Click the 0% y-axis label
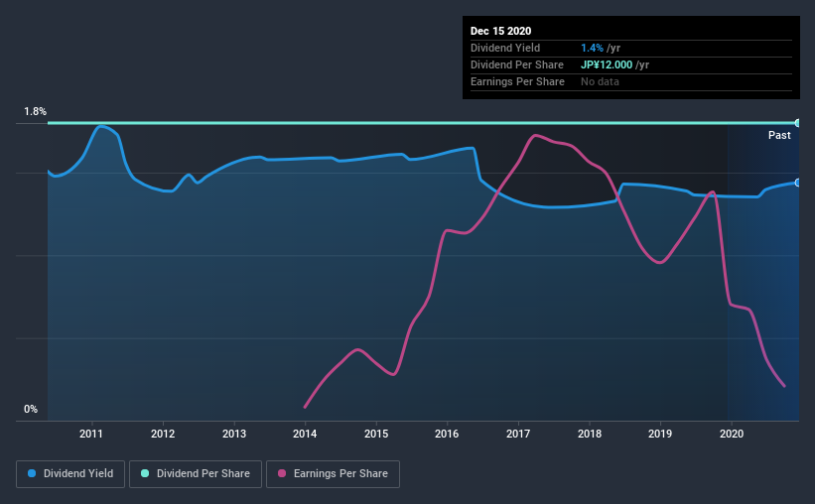Image resolution: width=815 pixels, height=504 pixels. pyautogui.click(x=31, y=410)
